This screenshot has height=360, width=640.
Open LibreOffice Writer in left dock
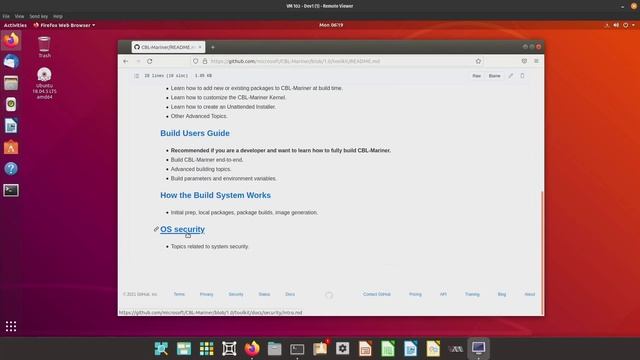click(11, 126)
